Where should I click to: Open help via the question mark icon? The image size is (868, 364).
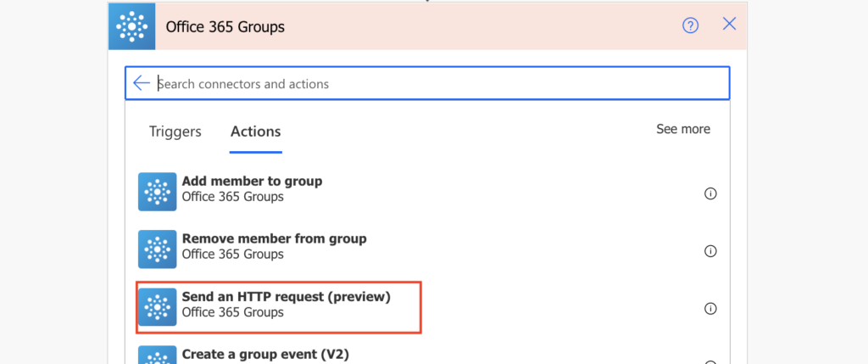(x=690, y=25)
